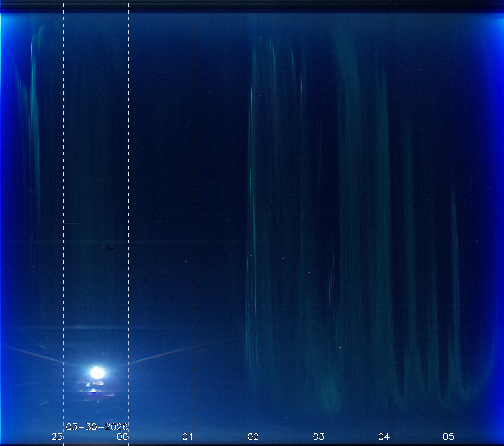Click the short white streak before 04 line
This screenshot has width=504, height=446.
pos(373,209)
